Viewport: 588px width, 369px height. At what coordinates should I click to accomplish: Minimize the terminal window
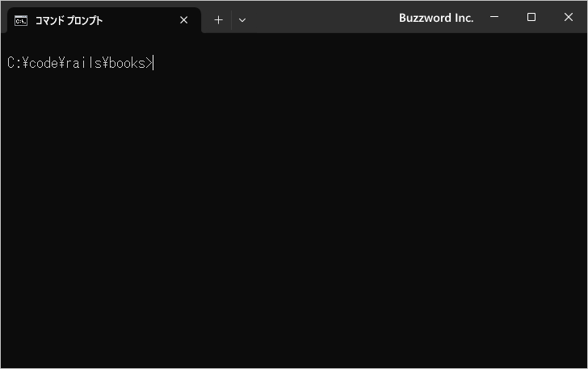pyautogui.click(x=494, y=17)
